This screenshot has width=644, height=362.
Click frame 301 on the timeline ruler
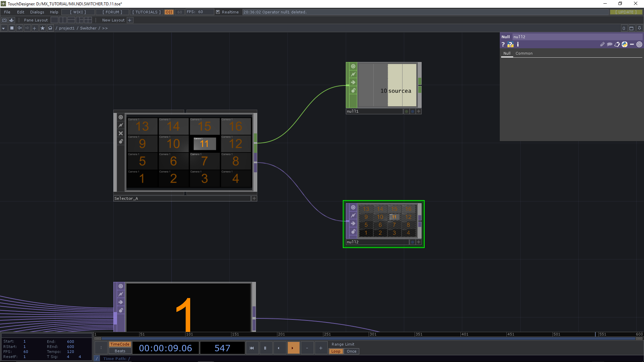[373, 334]
